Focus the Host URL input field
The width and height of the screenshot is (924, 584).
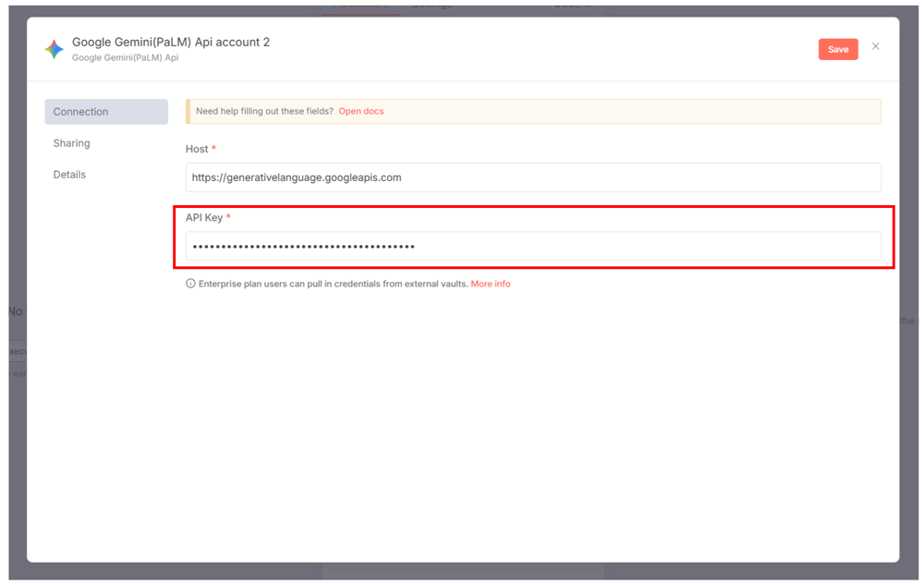pos(532,177)
